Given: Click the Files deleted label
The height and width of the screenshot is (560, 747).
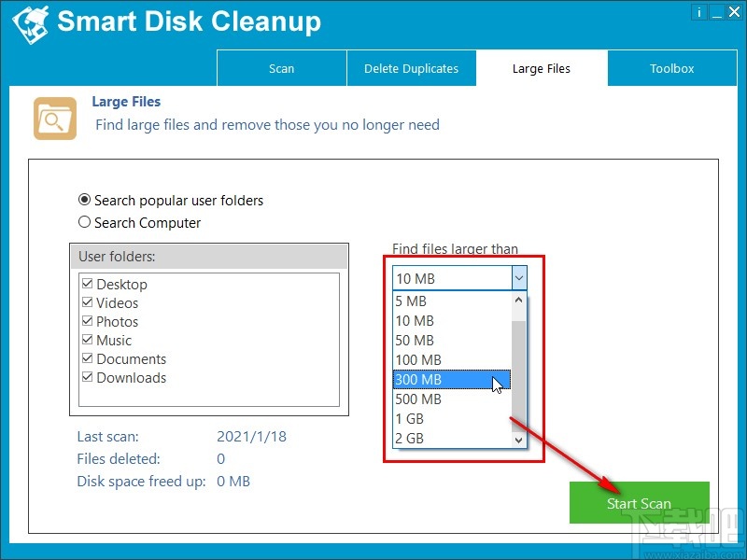Looking at the screenshot, I should click(119, 458).
